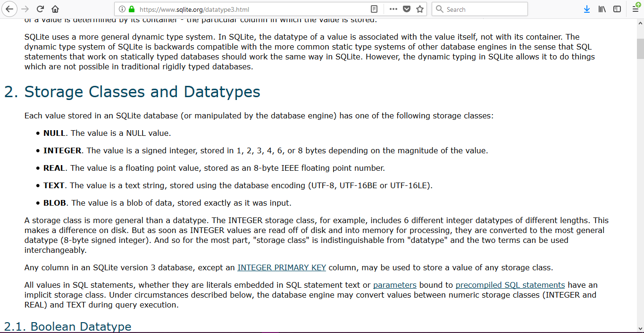The image size is (644, 333).
Task: Click the parameters hyperlink
Action: (394, 285)
